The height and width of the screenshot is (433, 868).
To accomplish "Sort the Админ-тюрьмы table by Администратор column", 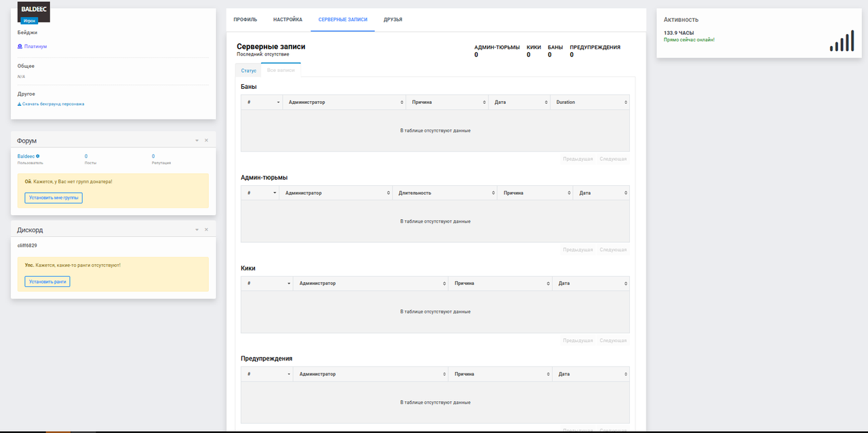I will (336, 193).
